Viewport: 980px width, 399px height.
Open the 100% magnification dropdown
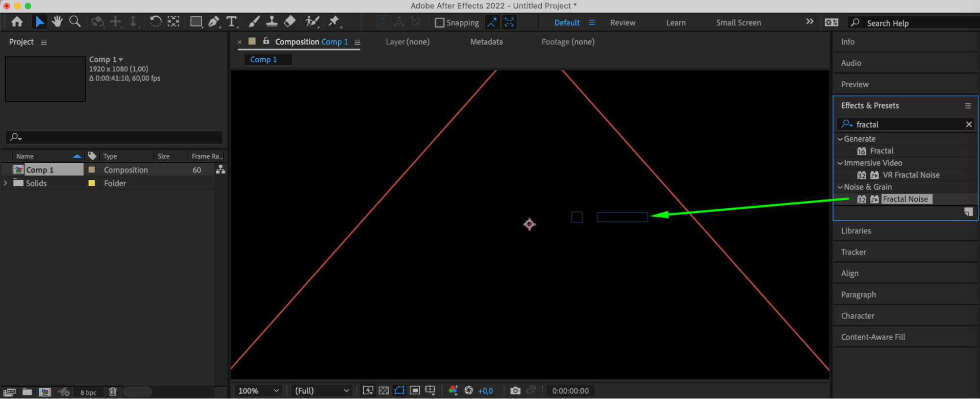[x=258, y=391]
